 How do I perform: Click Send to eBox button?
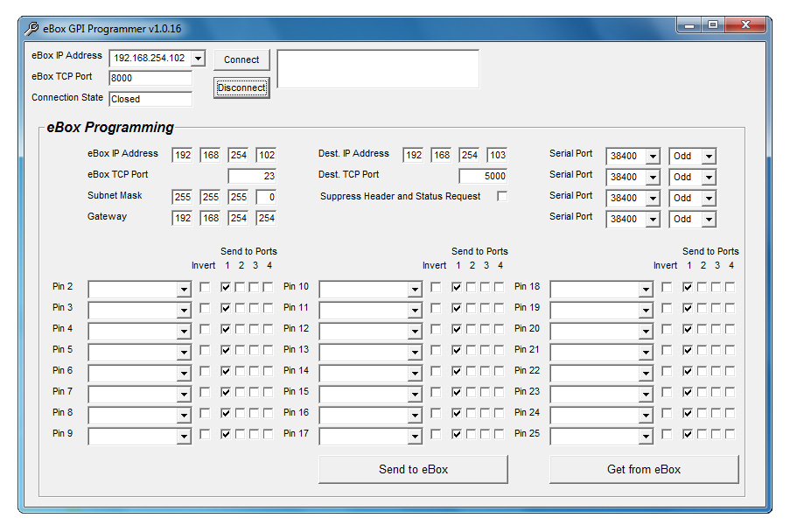(413, 469)
